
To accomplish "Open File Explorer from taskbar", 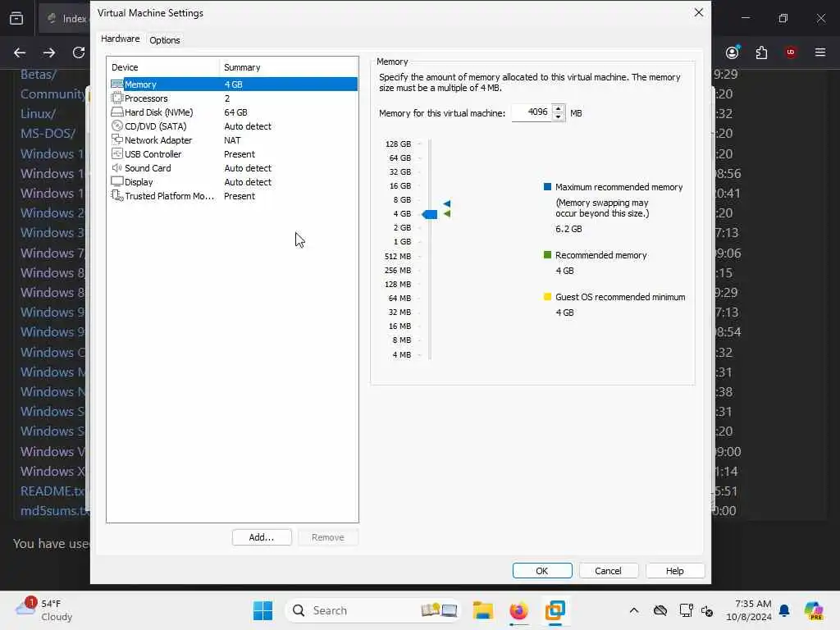I will point(482,610).
